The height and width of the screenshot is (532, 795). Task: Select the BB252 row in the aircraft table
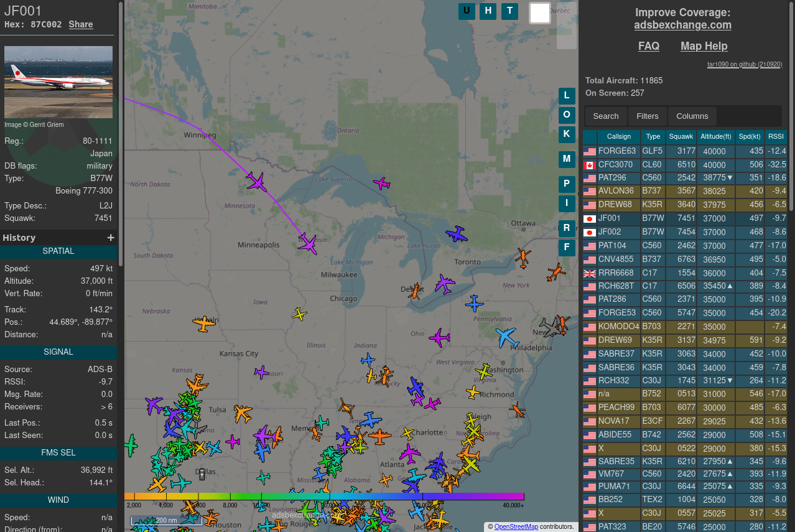[x=685, y=500]
